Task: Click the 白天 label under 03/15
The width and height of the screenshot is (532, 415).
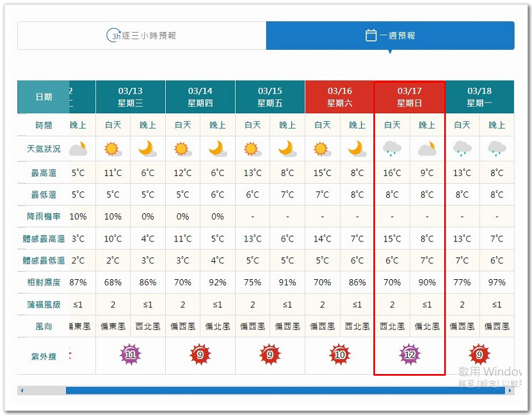Action: pyautogui.click(x=252, y=126)
